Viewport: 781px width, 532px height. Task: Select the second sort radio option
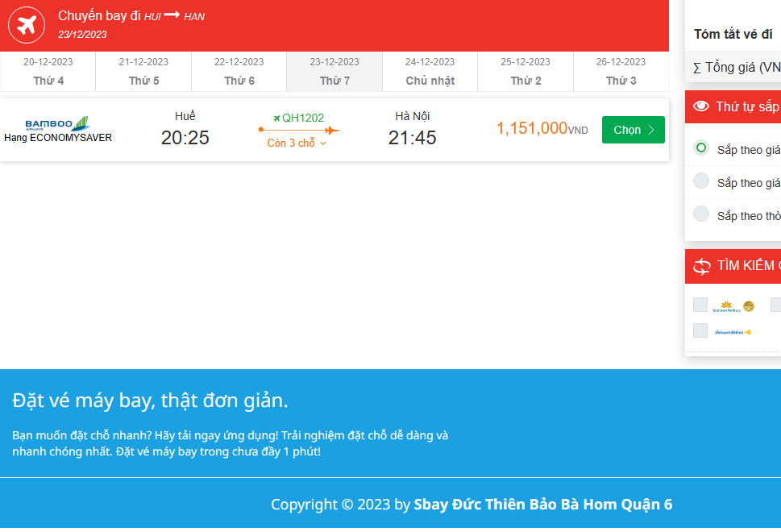pyautogui.click(x=701, y=181)
